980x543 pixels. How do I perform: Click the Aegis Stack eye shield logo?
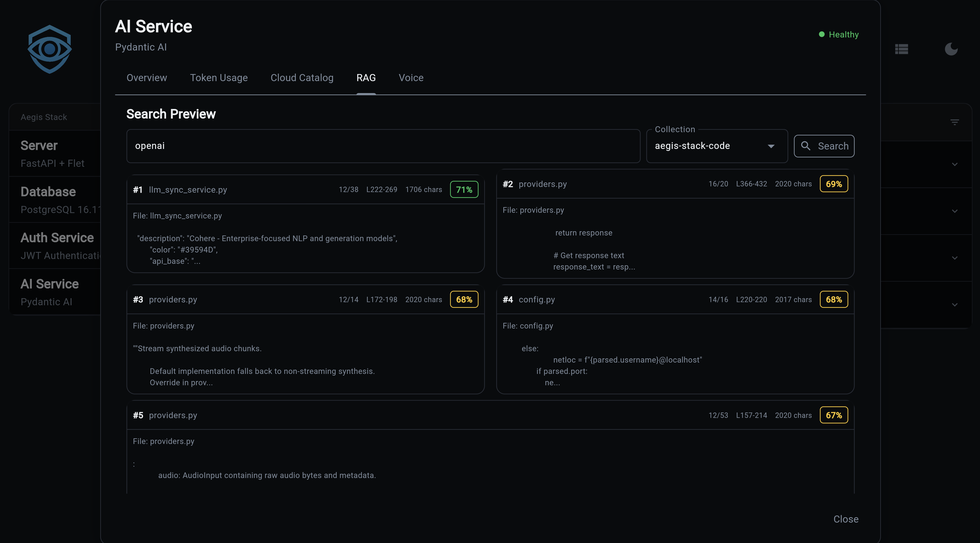(x=49, y=49)
